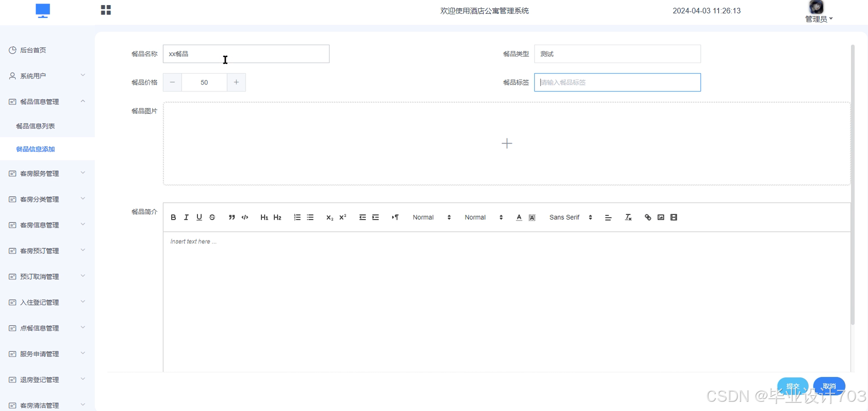
Task: Open the header level Normal dropdown
Action: pyautogui.click(x=484, y=217)
